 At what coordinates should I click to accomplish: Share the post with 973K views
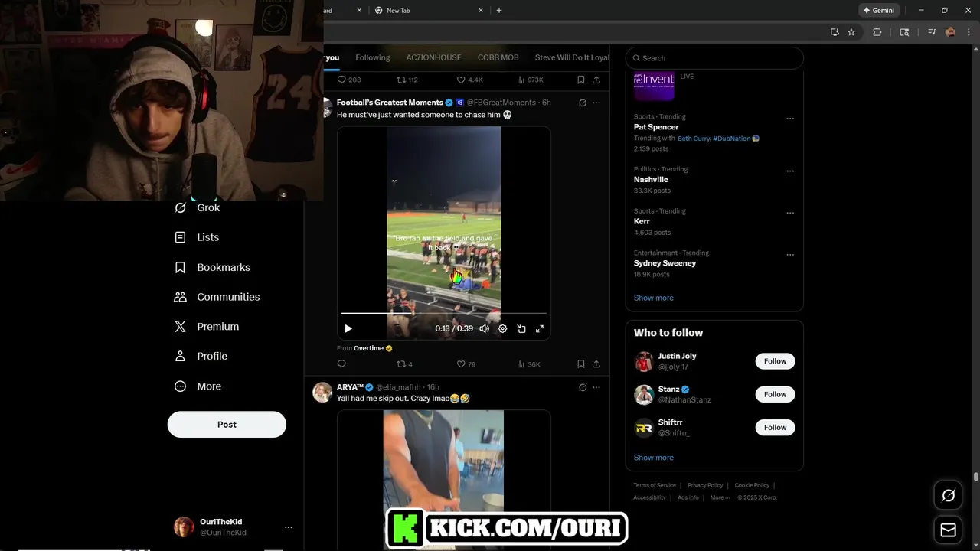tap(596, 80)
